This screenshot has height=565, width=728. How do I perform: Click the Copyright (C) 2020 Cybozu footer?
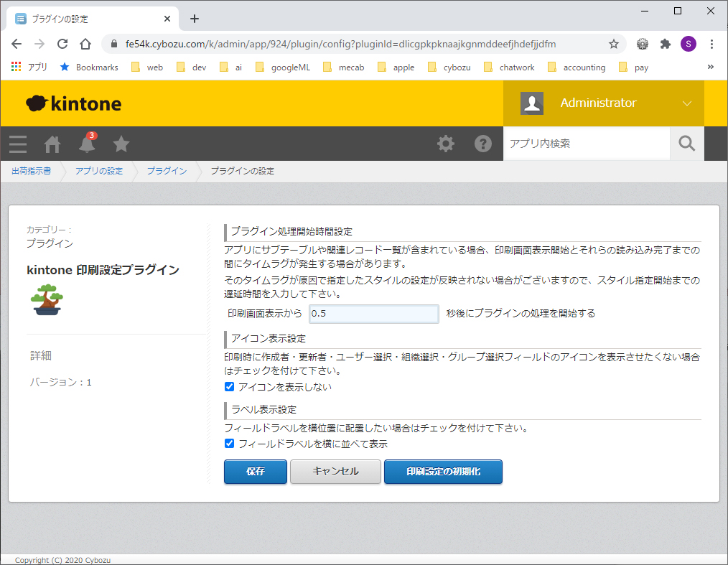point(62,560)
